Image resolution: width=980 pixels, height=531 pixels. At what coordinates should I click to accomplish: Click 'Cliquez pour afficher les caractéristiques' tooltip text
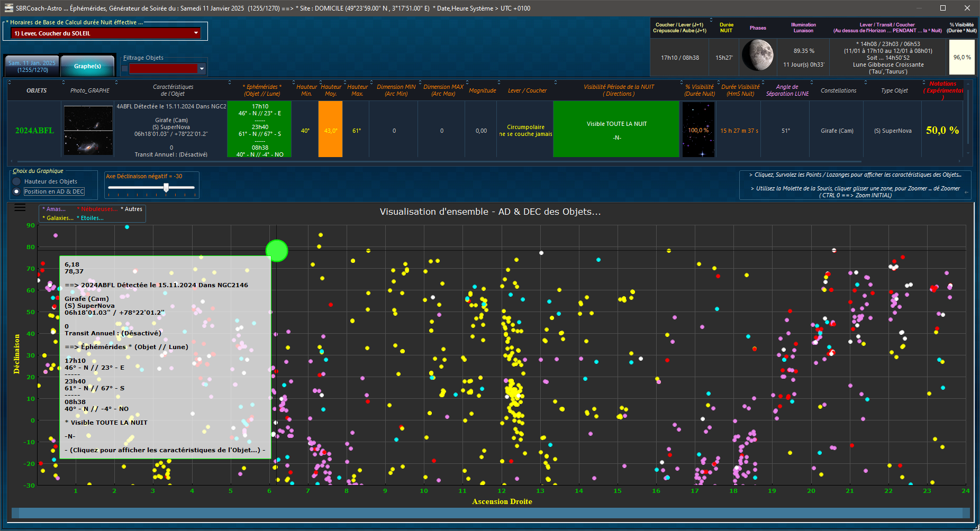click(x=165, y=450)
